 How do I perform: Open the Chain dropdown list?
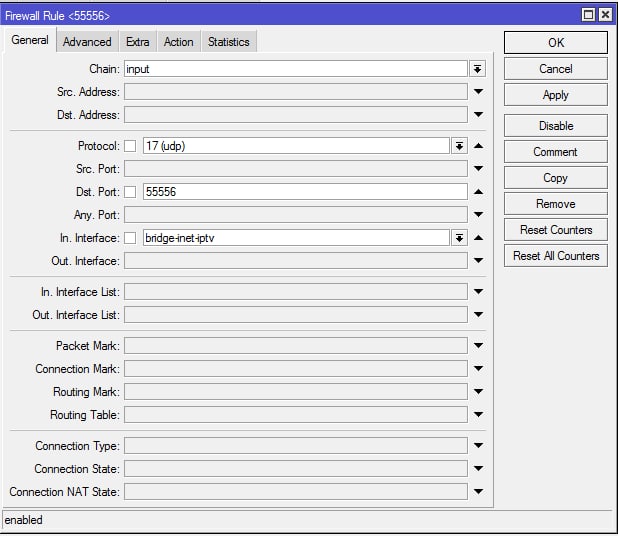click(477, 69)
